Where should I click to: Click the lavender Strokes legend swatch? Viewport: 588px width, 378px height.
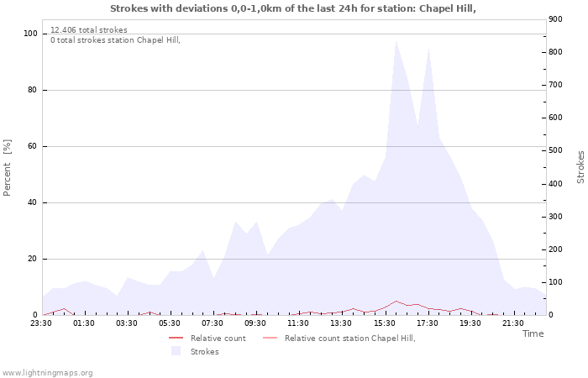click(176, 351)
